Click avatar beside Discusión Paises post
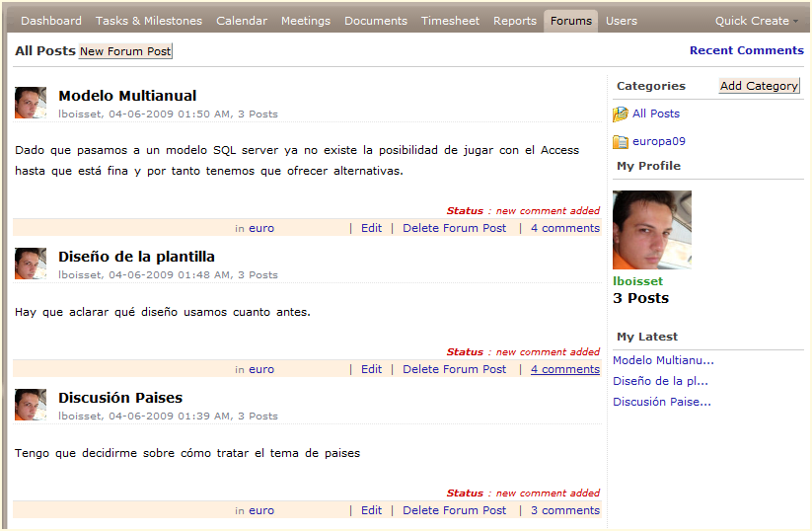The width and height of the screenshot is (812, 531). tap(31, 405)
